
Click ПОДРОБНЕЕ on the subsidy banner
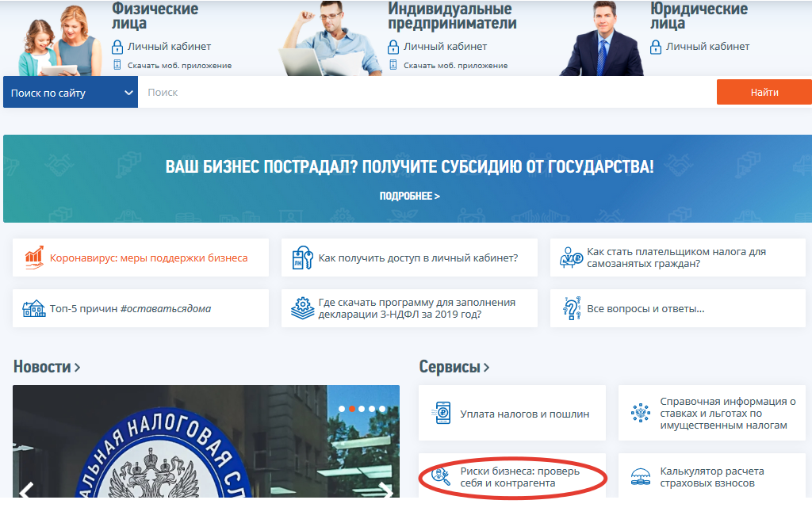pos(410,197)
